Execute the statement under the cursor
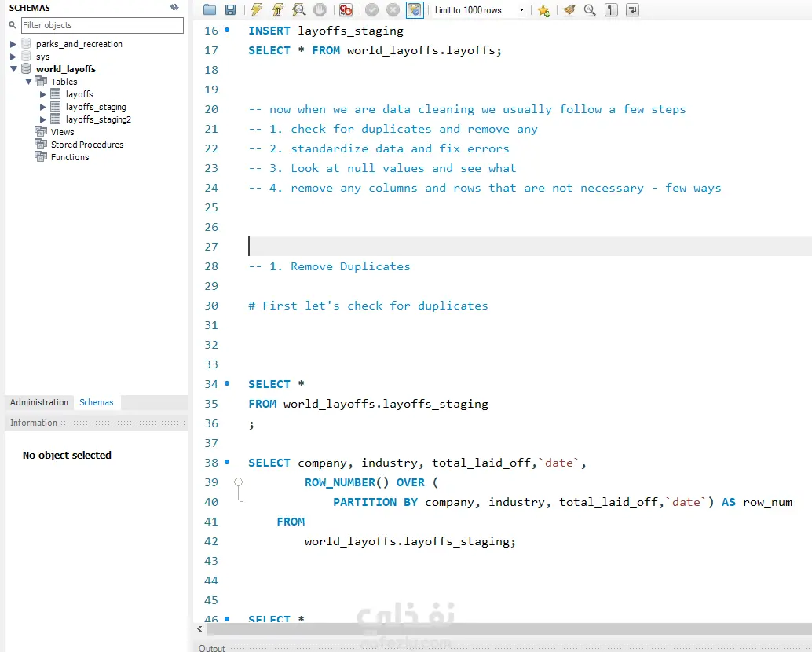The height and width of the screenshot is (652, 812). 277,10
